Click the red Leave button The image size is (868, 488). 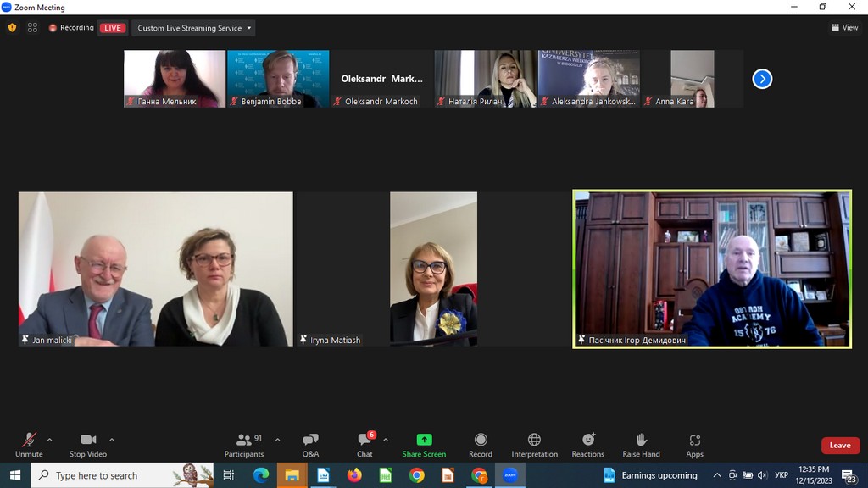tap(839, 446)
